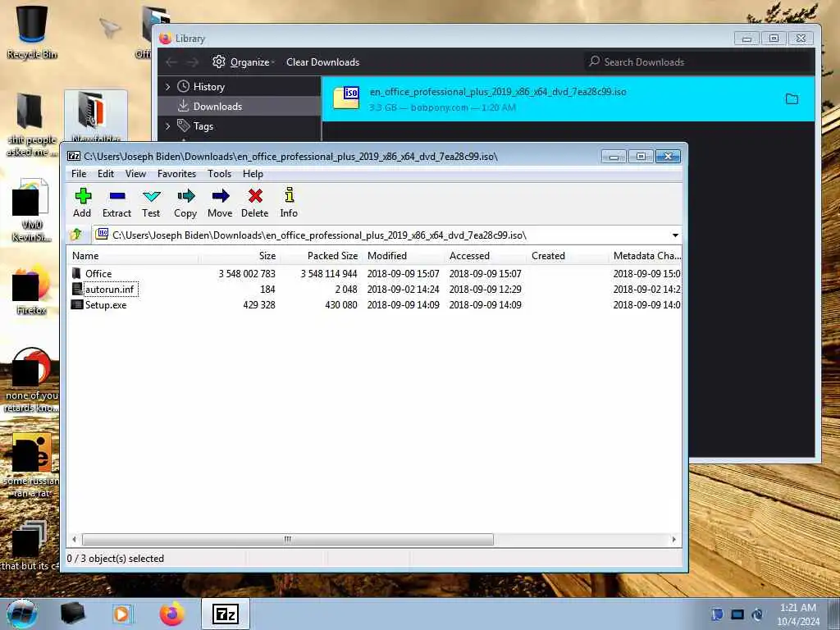Click the autorun.inf file icon
840x630 pixels.
(x=77, y=290)
